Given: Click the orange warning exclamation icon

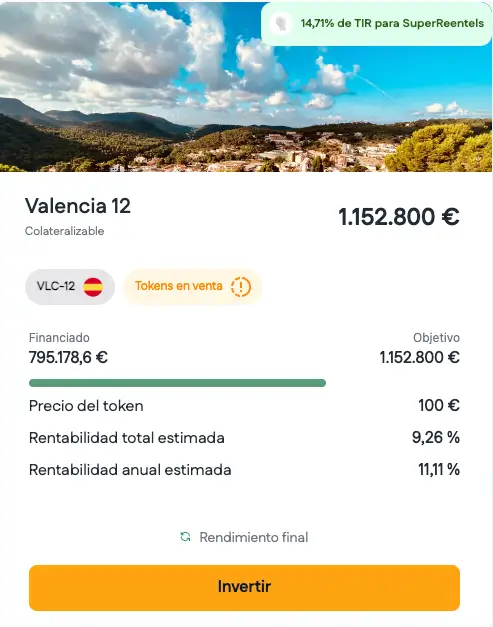Looking at the screenshot, I should [x=241, y=287].
